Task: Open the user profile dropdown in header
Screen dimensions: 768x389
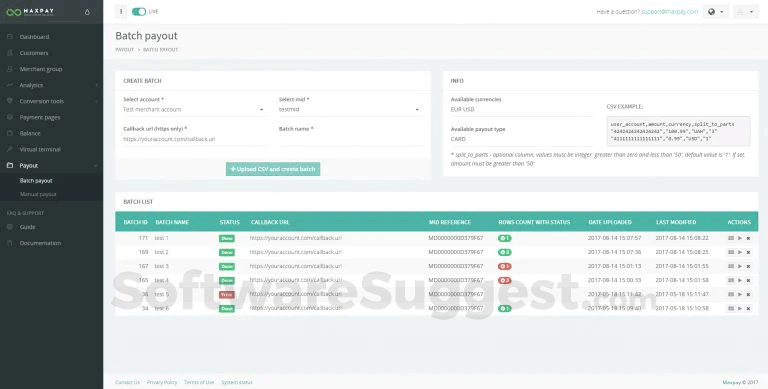Action: 745,12
